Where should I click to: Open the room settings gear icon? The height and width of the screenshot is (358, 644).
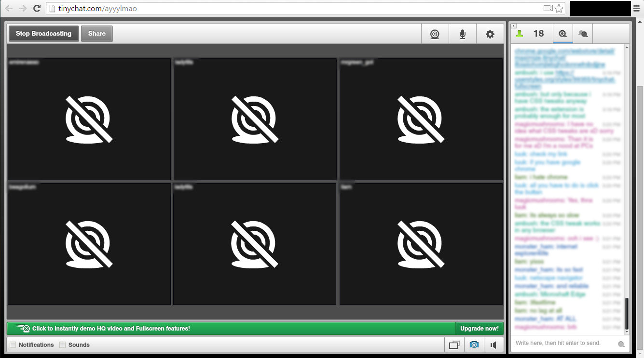[490, 34]
